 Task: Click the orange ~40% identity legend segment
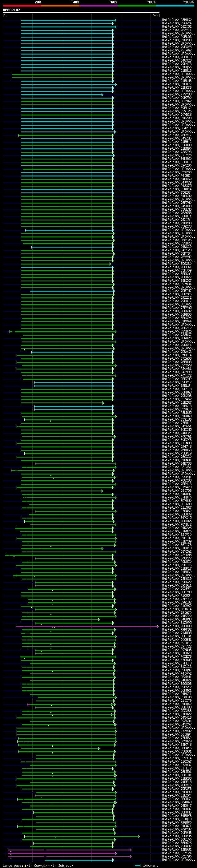[60, 6]
